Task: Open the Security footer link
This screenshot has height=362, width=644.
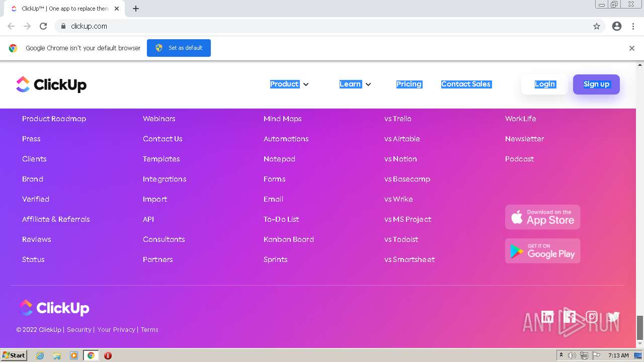Action: pyautogui.click(x=79, y=330)
